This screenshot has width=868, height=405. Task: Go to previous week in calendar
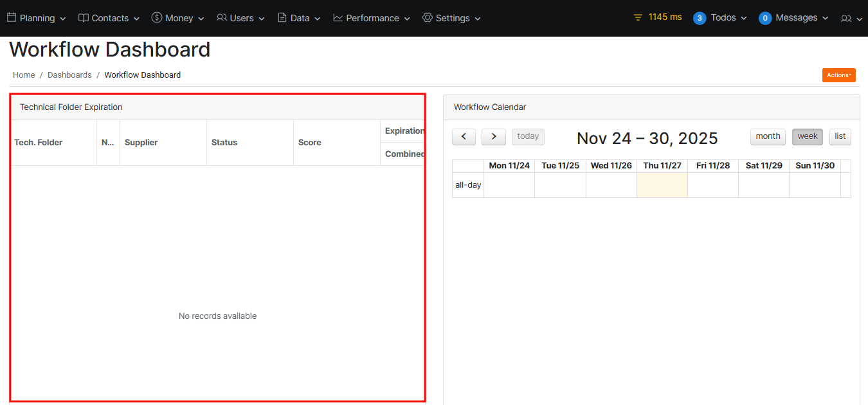(x=464, y=136)
